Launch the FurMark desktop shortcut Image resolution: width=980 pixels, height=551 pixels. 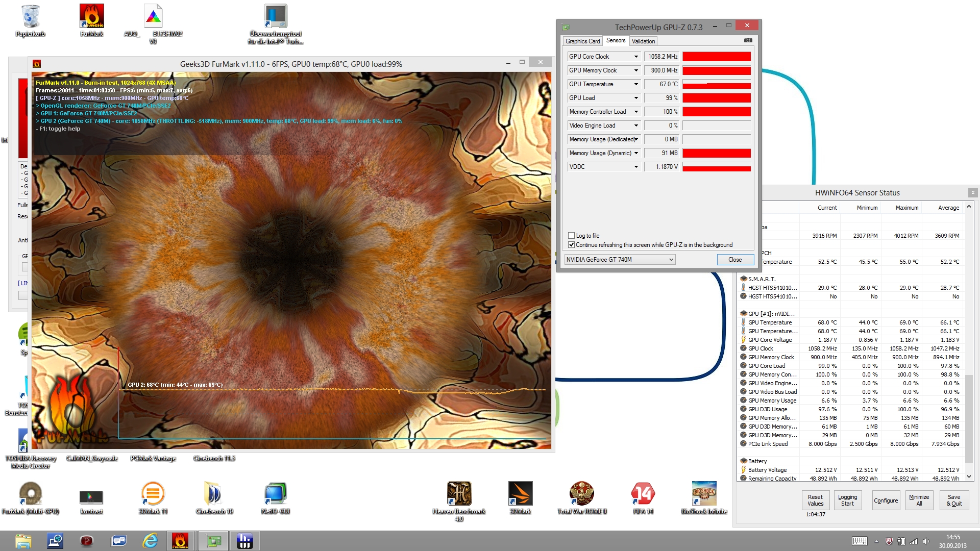92,20
